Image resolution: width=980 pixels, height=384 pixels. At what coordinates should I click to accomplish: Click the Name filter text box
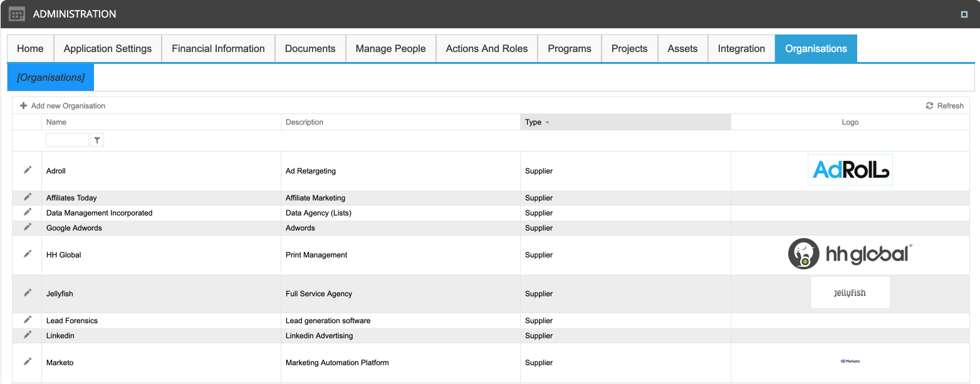tap(67, 140)
